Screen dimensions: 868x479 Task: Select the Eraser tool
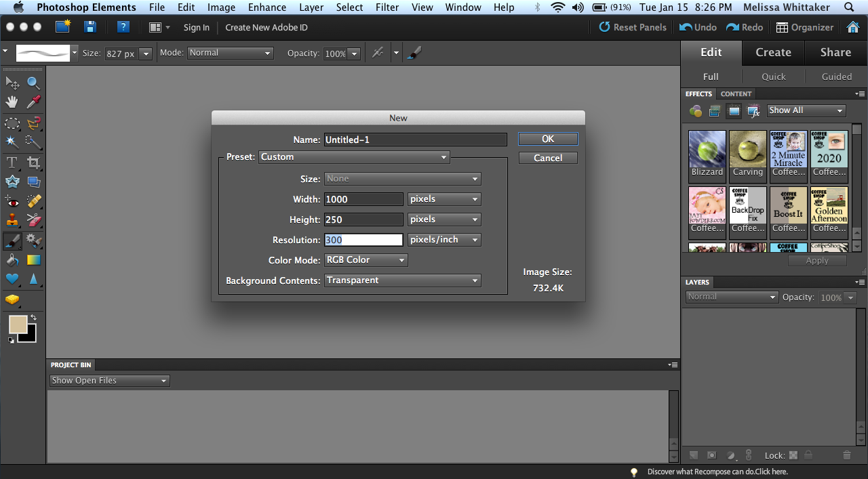(33, 220)
